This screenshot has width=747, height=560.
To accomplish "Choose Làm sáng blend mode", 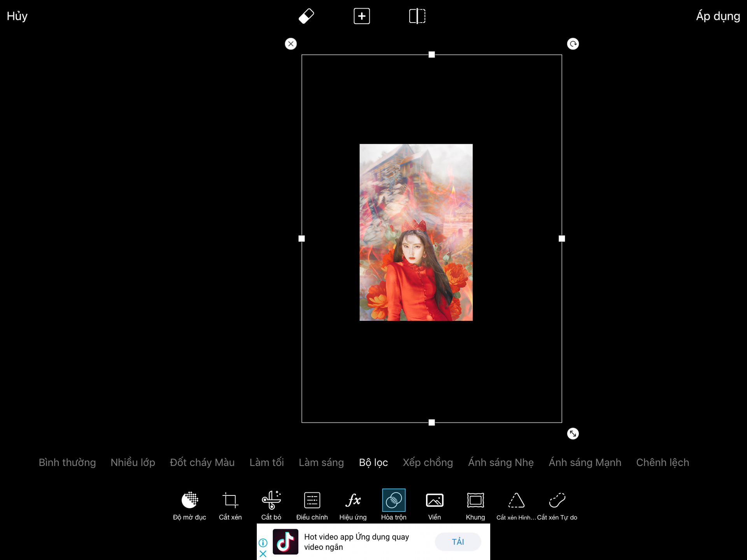I will pyautogui.click(x=321, y=462).
